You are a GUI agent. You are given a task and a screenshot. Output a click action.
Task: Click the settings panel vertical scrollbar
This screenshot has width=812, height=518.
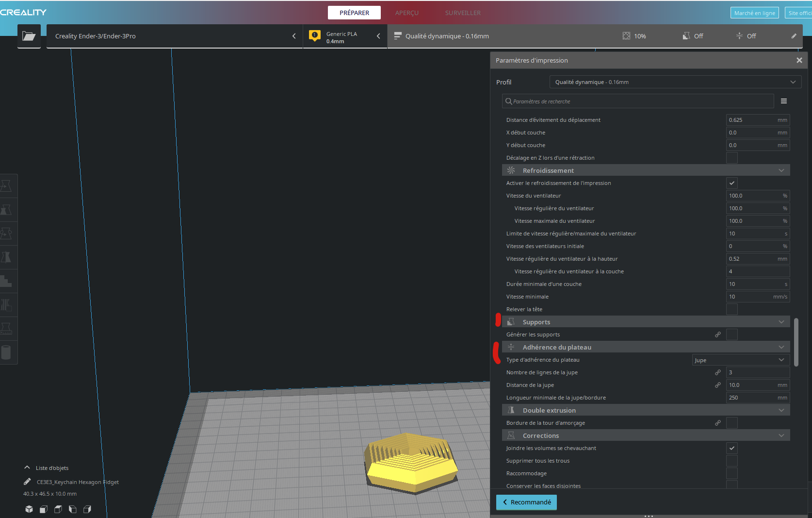point(796,342)
